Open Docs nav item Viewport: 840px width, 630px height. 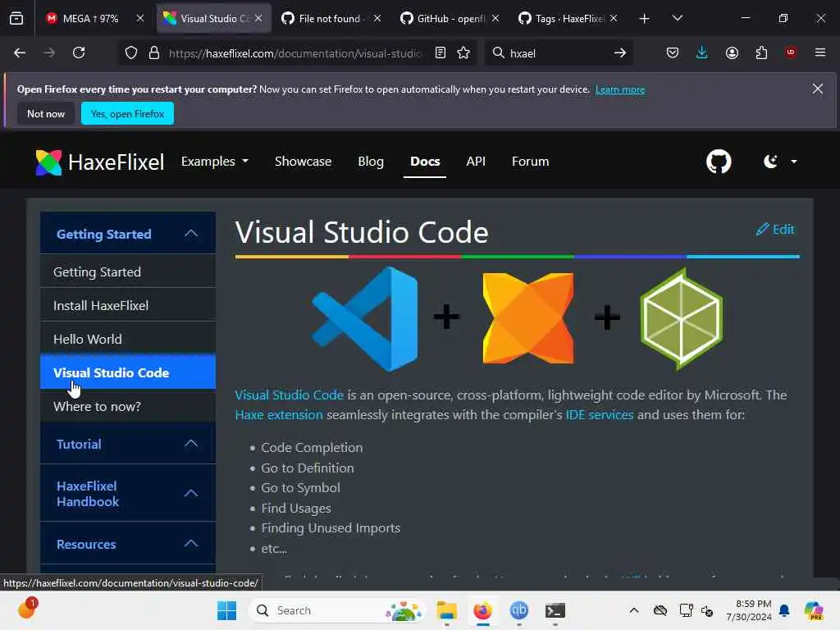[x=425, y=162]
